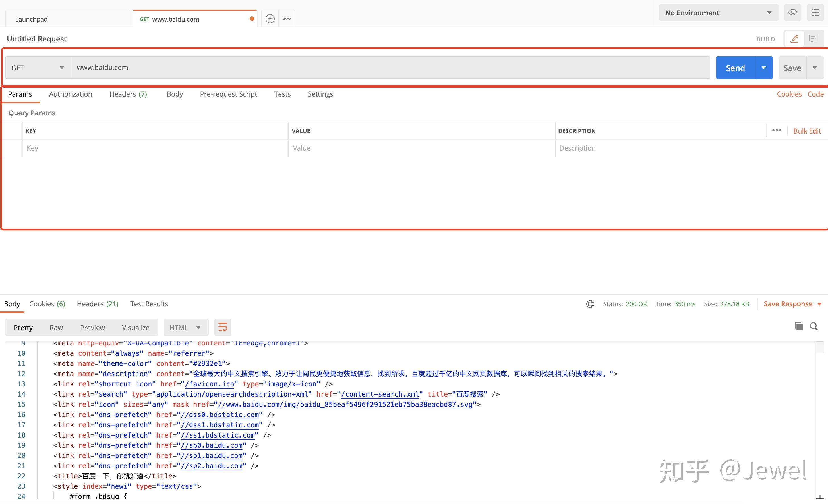Click the blue Send button

tap(736, 68)
